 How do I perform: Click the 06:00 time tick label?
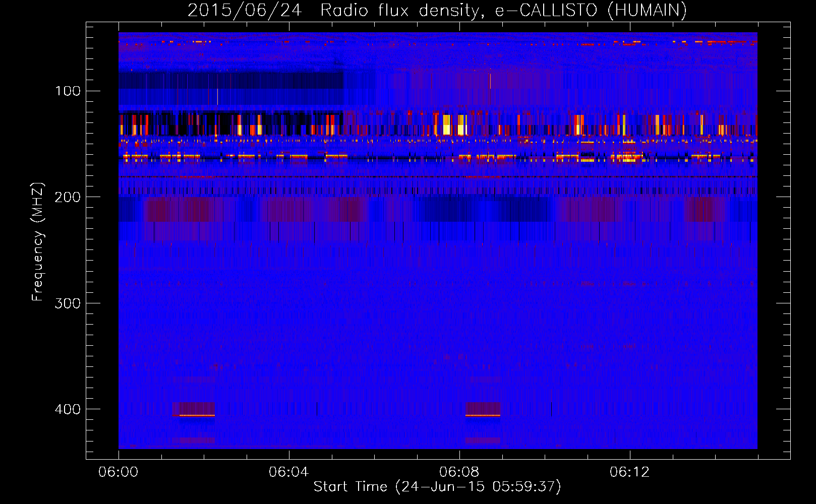tap(118, 472)
